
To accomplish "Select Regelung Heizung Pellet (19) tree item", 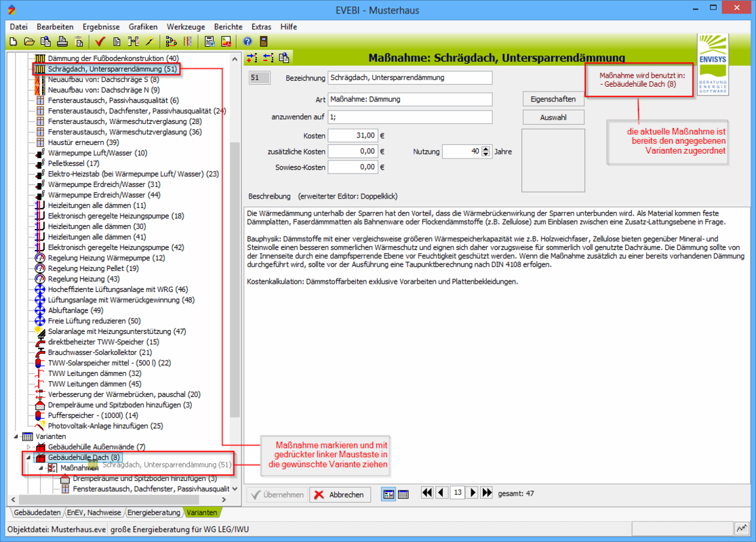I will (93, 268).
